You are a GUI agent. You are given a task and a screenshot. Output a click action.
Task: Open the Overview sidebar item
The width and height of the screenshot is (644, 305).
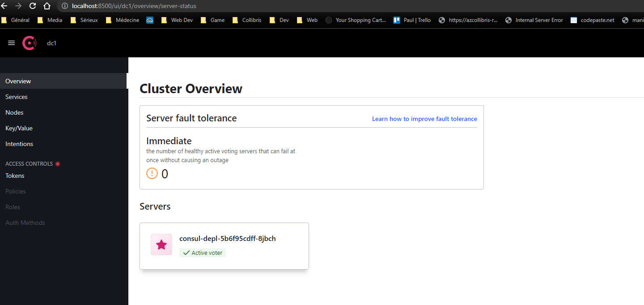(x=64, y=81)
